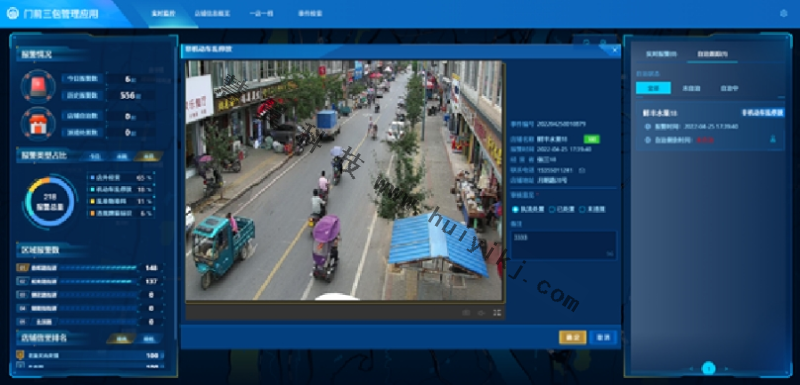Open the fourth top navigation tab

click(x=310, y=14)
